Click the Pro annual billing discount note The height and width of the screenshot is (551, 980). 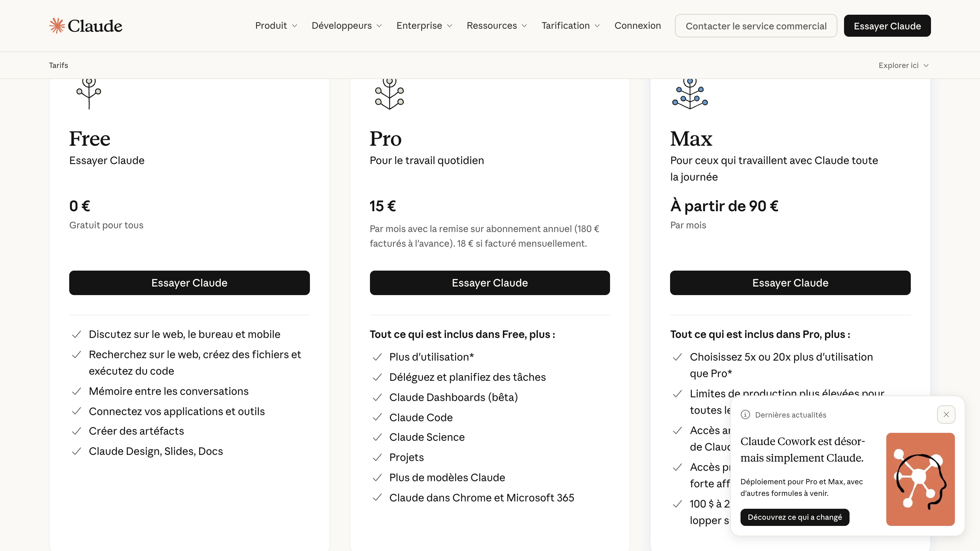pos(484,236)
